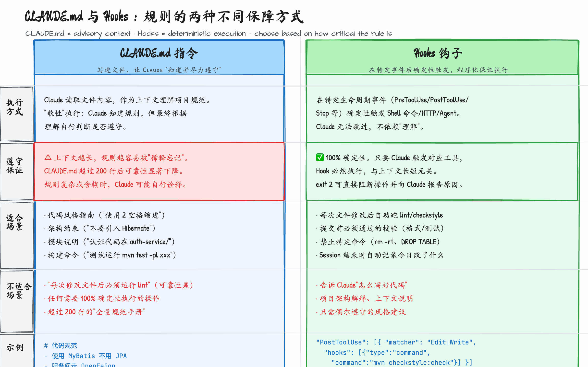Click the bullet 每次文件修改后自动跑 lint/checkstyle
Image resolution: width=588 pixels, height=367 pixels.
[379, 215]
